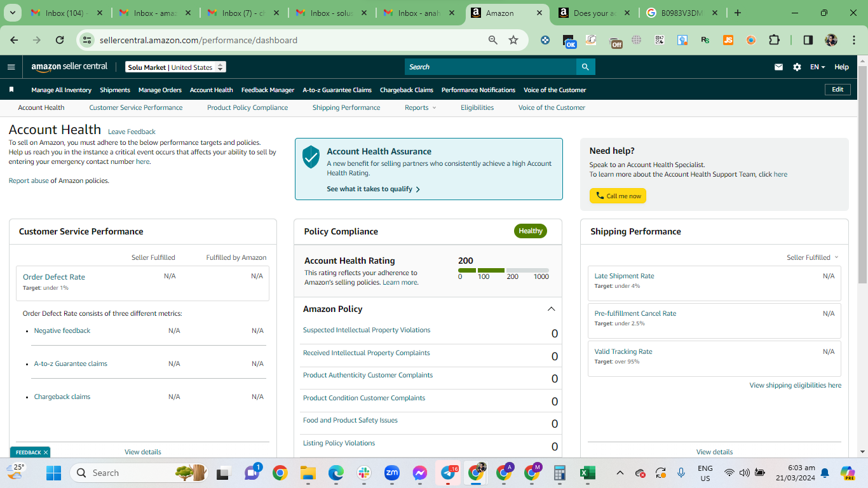Open the Chrome side panel icon
This screenshot has width=868, height=488.
coord(808,40)
